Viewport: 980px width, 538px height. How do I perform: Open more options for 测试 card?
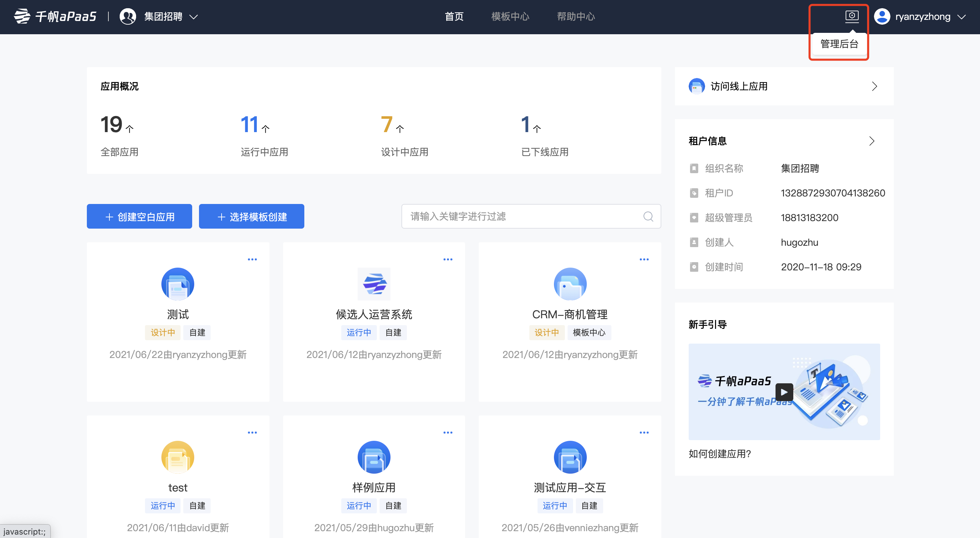252,259
